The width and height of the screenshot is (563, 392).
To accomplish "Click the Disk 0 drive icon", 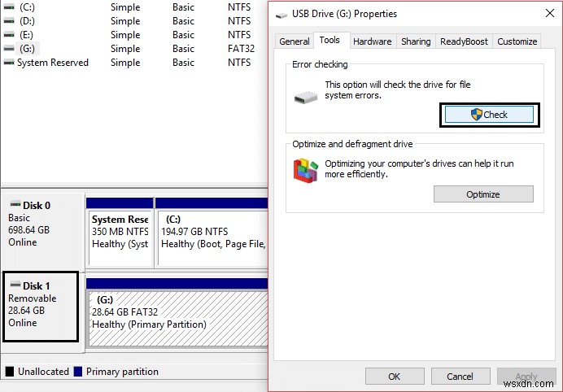I will tap(15, 204).
